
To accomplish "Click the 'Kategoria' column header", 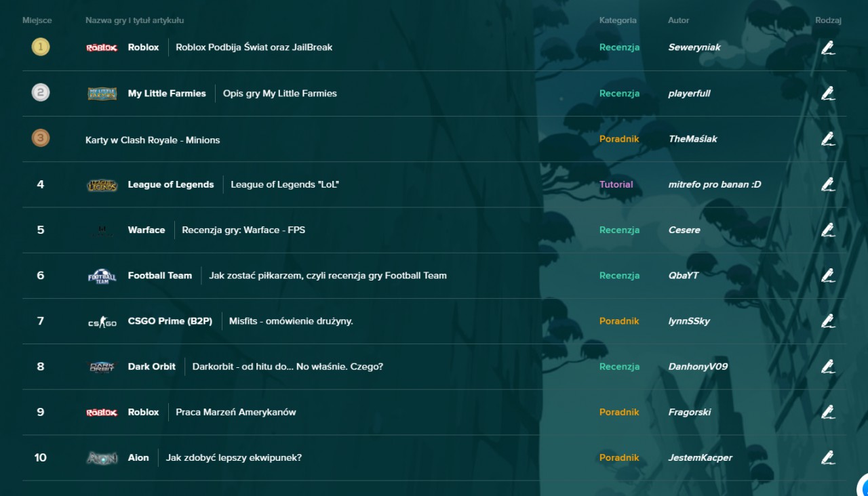I will click(618, 20).
